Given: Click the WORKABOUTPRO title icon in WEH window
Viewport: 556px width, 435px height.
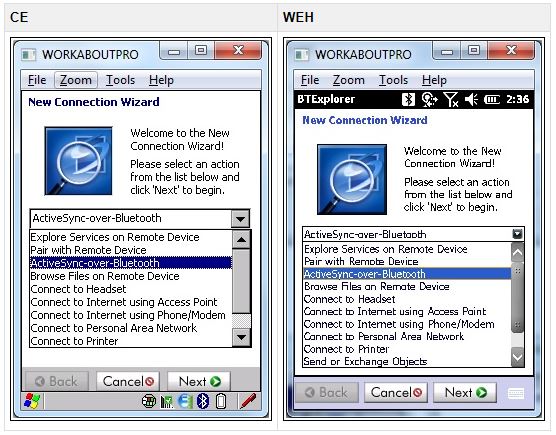Looking at the screenshot, I should [302, 55].
